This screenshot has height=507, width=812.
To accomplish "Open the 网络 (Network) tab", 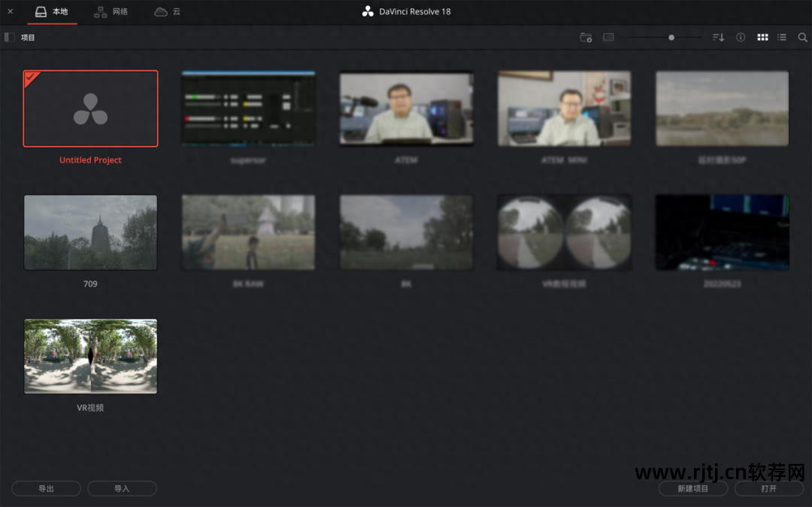I will tap(111, 12).
